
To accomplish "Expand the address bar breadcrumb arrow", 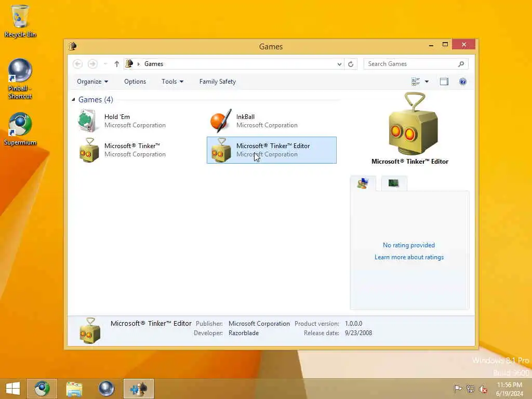I will click(x=138, y=64).
